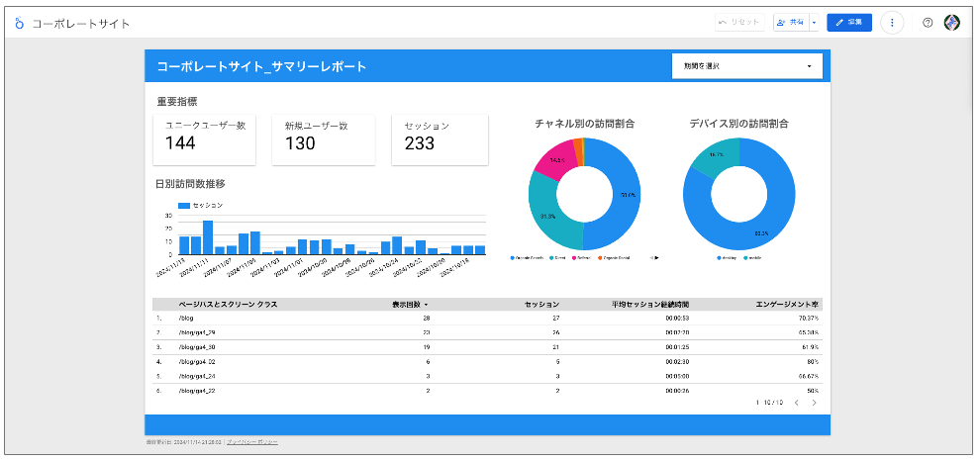This screenshot has height=461, width=980.
Task: Sort by ページパスとスクリーン クラス column header
Action: pos(228,305)
